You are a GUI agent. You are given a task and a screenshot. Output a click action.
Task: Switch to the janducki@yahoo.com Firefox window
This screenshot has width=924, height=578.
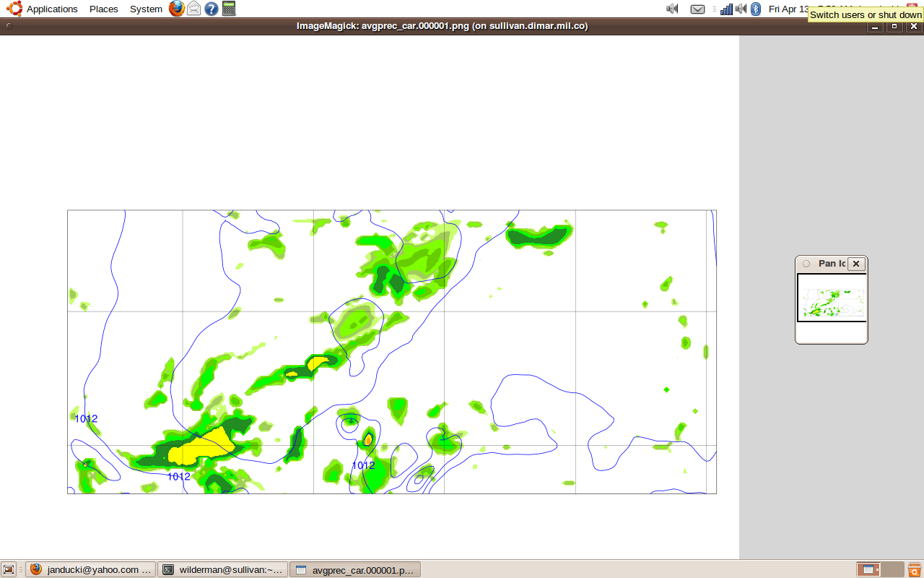pyautogui.click(x=92, y=569)
